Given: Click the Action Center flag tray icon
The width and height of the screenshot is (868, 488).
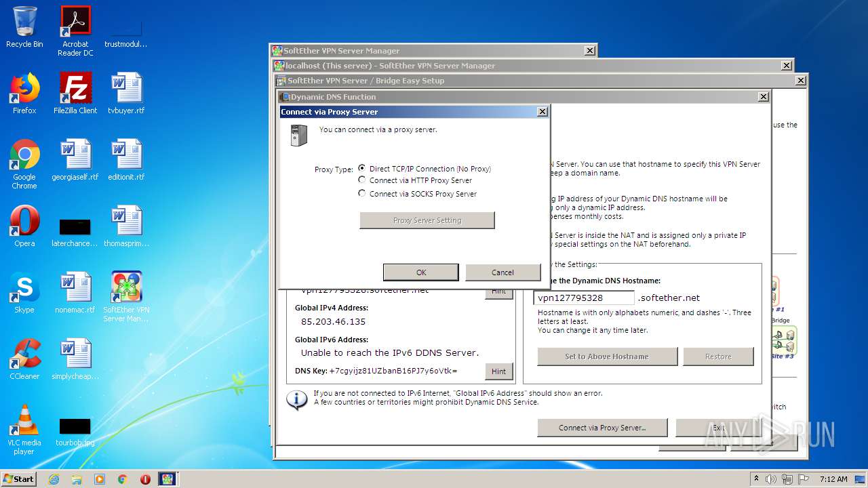Looking at the screenshot, I should (803, 479).
